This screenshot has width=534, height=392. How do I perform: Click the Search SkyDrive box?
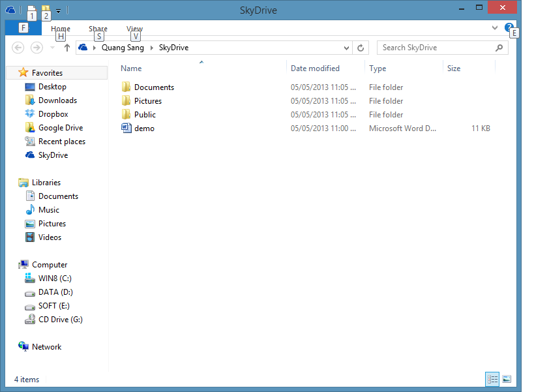click(442, 48)
